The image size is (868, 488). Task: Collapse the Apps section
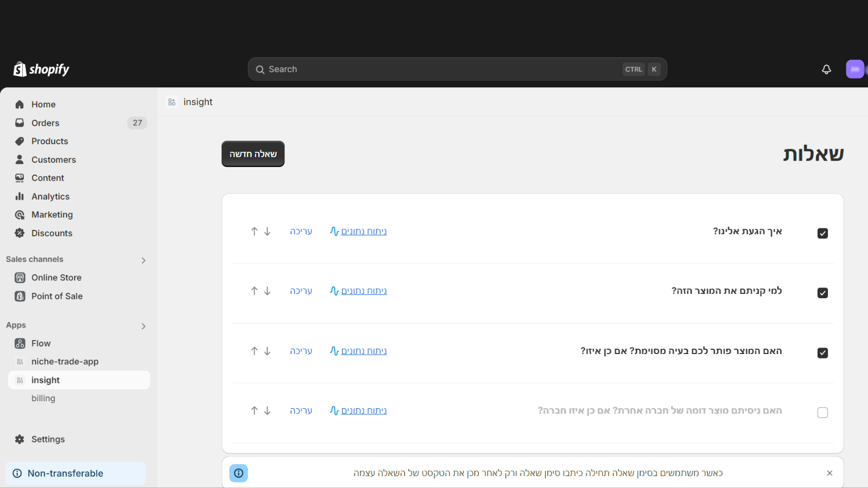[143, 326]
